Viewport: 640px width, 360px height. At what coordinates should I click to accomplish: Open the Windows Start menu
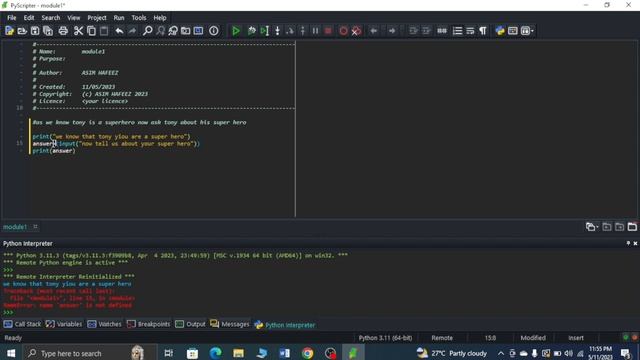click(x=11, y=353)
